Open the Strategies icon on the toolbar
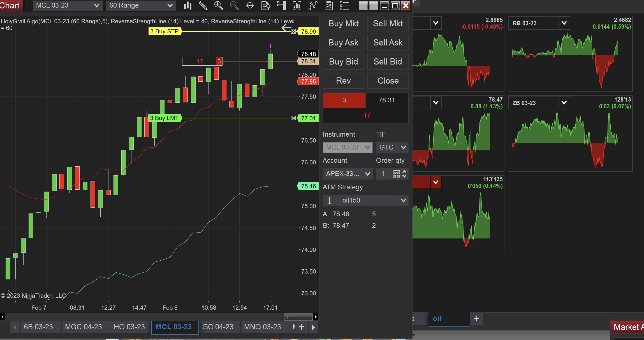 coord(313,6)
